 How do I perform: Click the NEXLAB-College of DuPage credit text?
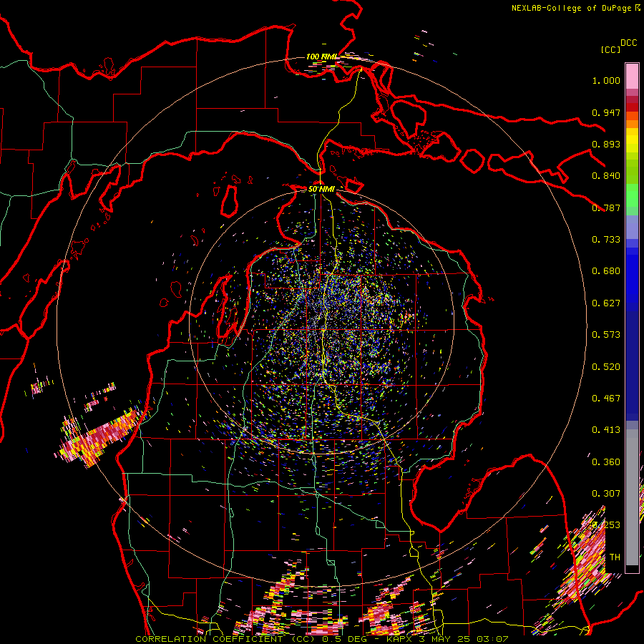click(x=575, y=8)
